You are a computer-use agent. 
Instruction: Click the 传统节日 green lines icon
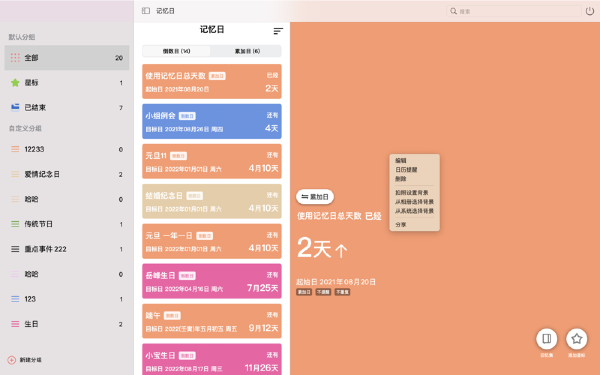click(15, 224)
